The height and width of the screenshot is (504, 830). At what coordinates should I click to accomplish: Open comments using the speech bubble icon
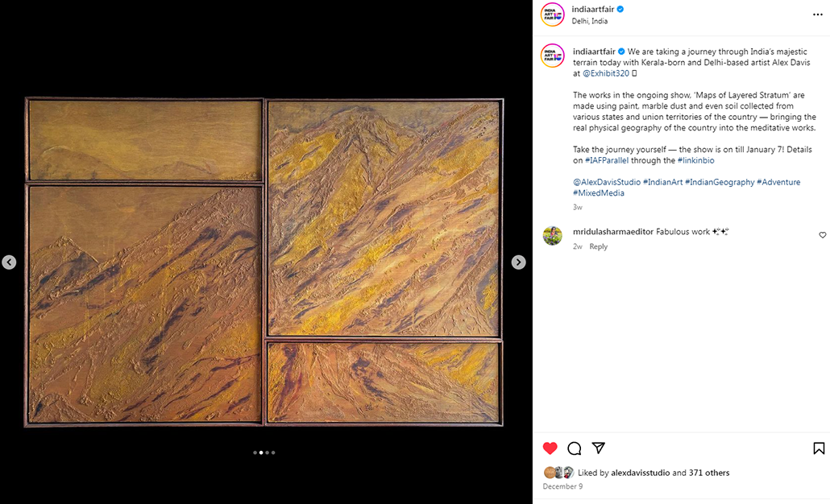pos(575,448)
